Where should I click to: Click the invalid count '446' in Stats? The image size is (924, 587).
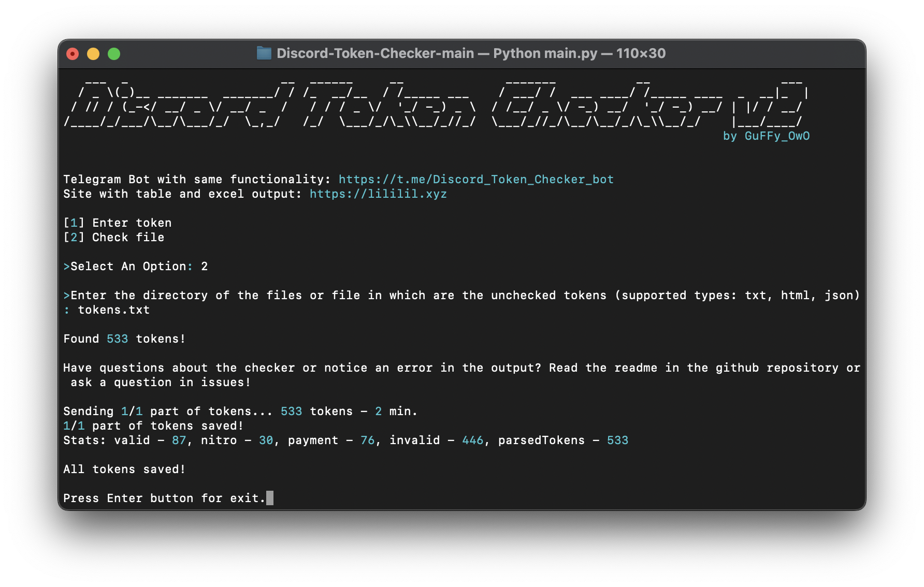(473, 441)
